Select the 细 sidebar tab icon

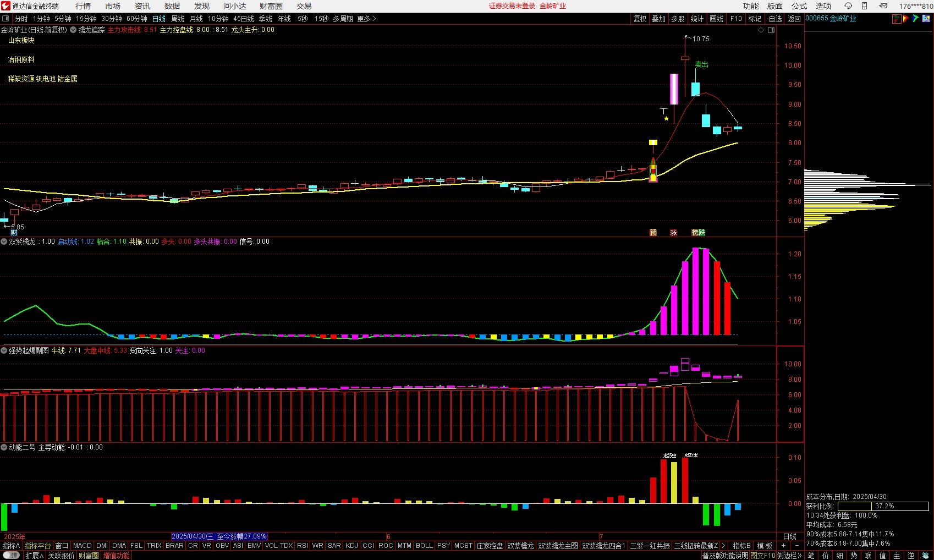coord(839,556)
